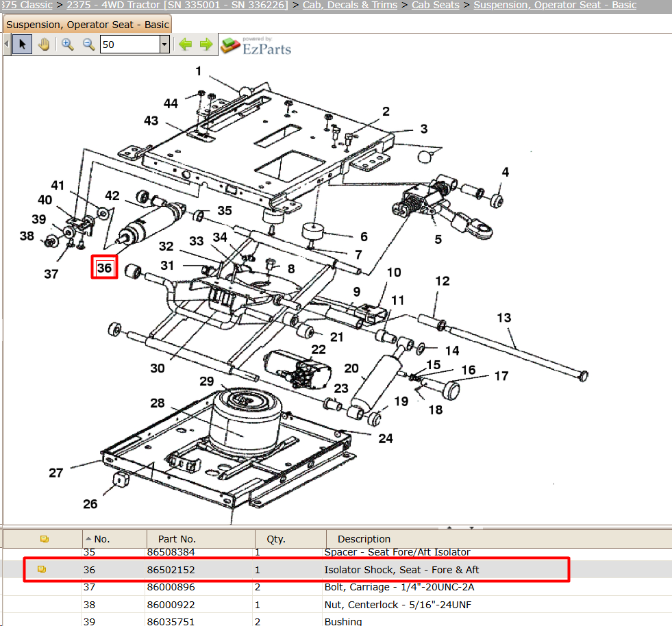Open Cab, Decals & Trims breadcrumb link
The width and height of the screenshot is (672, 626).
(x=350, y=5)
